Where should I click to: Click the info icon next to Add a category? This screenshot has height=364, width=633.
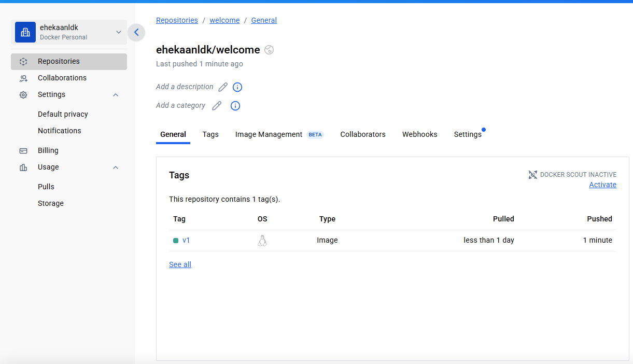point(235,106)
